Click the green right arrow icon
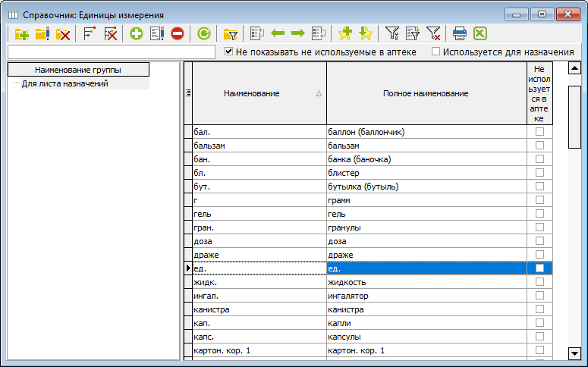Screen dimensions: 588x367 (297, 33)
